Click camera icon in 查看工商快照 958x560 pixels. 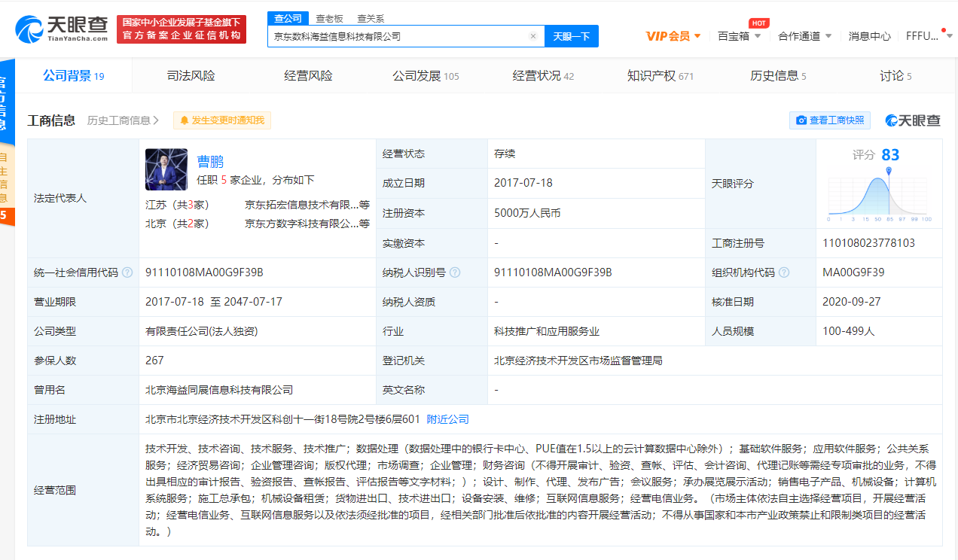[801, 120]
